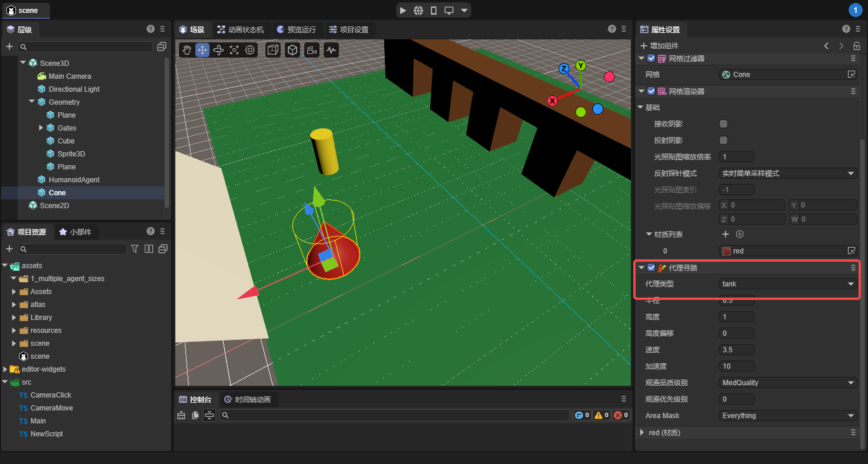Click the 速度 input field
The height and width of the screenshot is (464, 868).
pos(736,350)
